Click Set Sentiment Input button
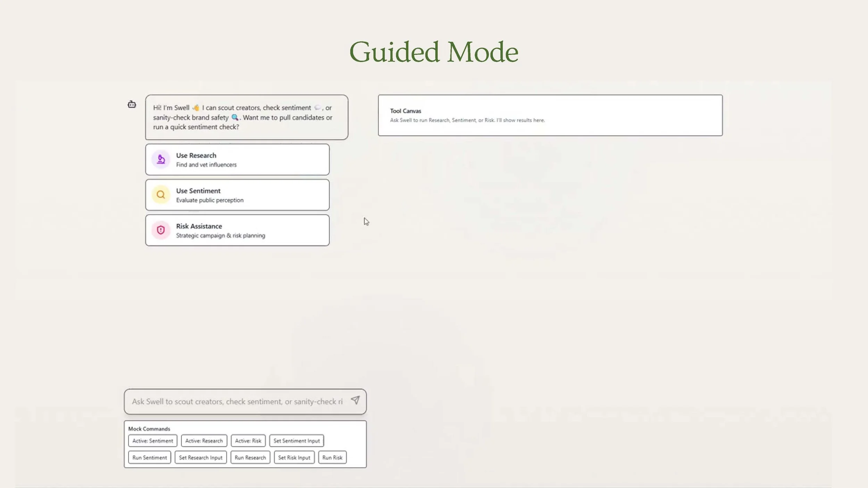Viewport: 868px width, 488px height. tap(297, 441)
